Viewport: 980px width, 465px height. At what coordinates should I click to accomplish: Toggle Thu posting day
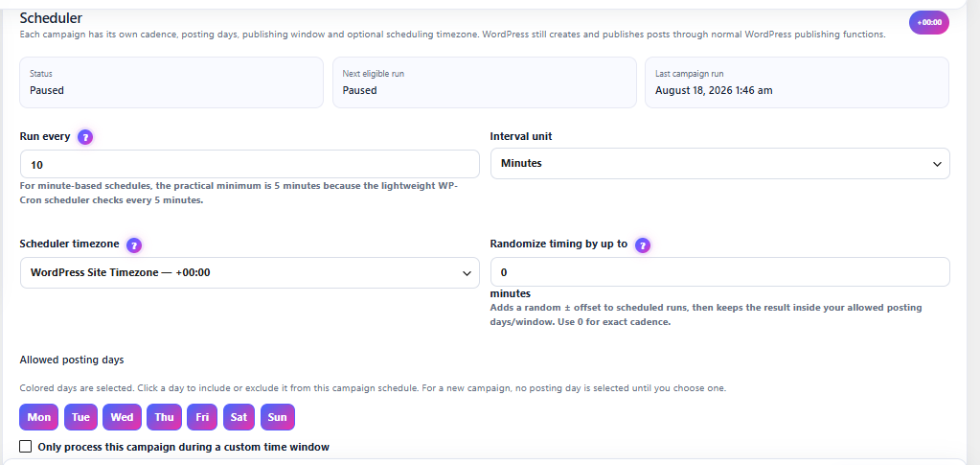coord(165,417)
